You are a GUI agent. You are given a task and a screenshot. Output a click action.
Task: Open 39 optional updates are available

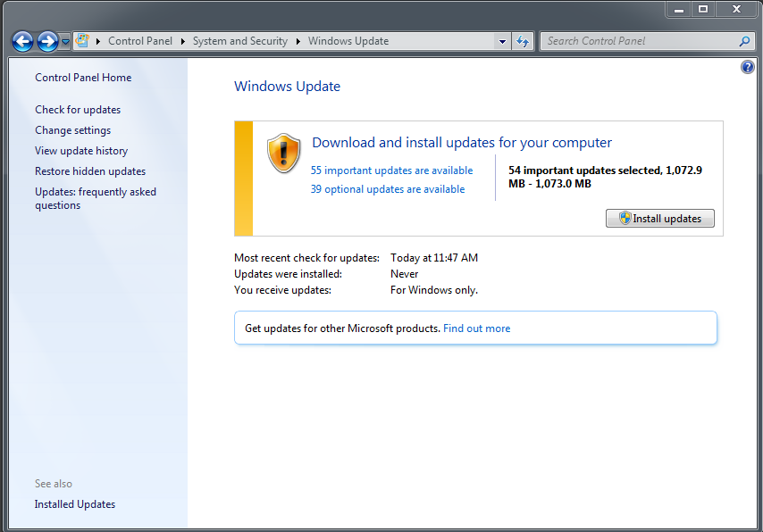click(388, 189)
